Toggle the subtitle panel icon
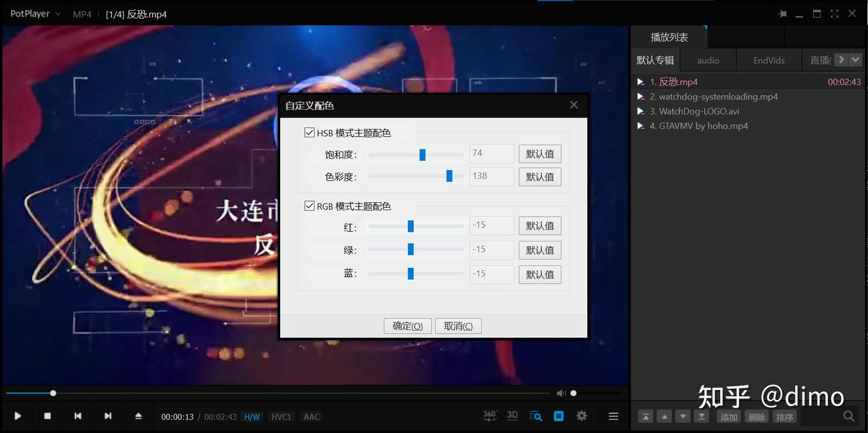This screenshot has width=868, height=433. point(558,416)
